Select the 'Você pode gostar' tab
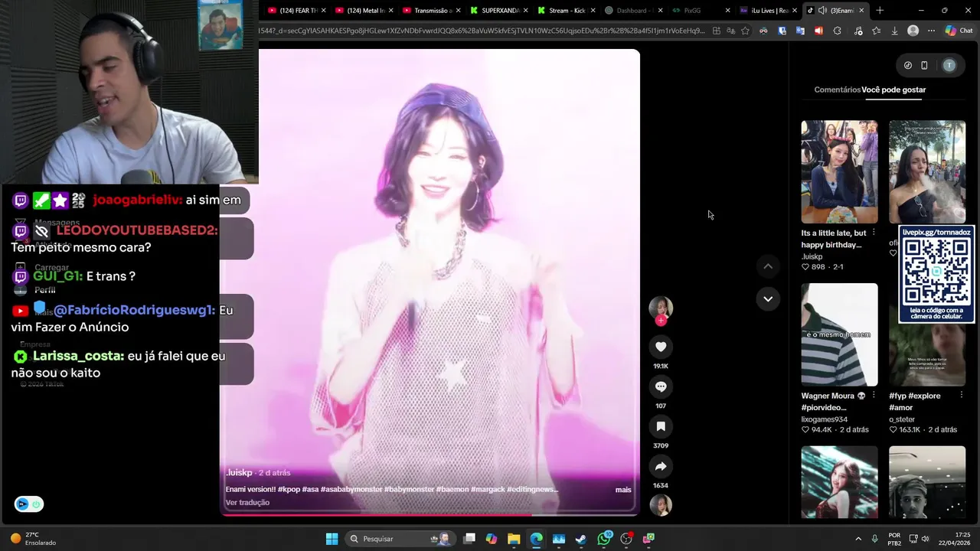 (x=893, y=90)
